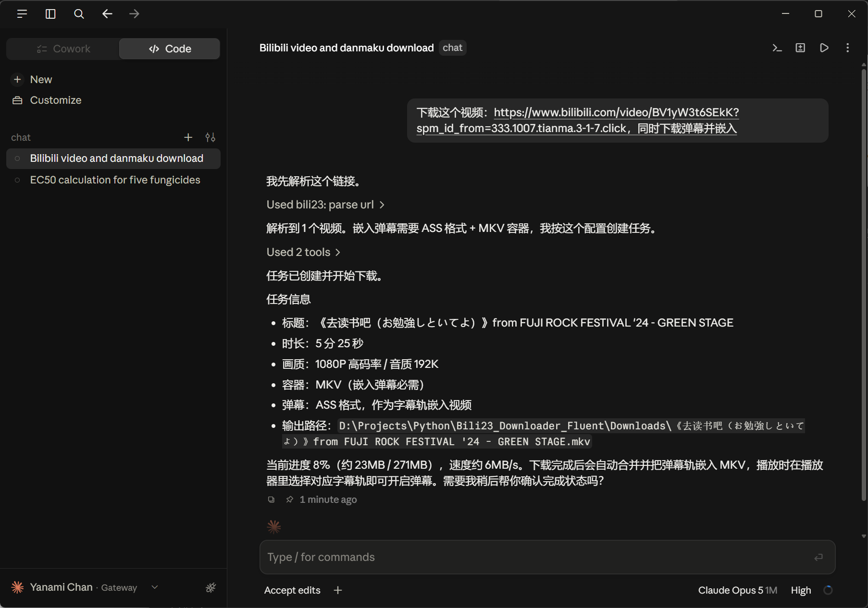Go back with the left arrow
This screenshot has width=868, height=608.
(x=107, y=14)
